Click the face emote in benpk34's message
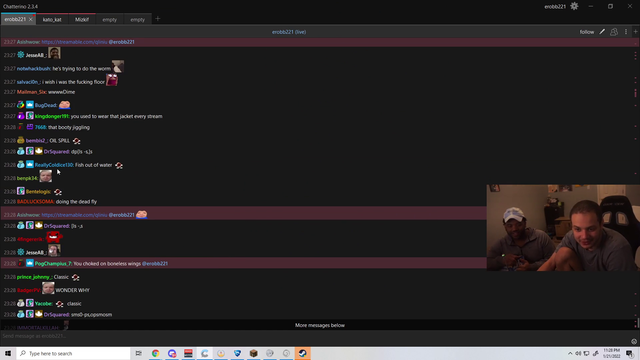 point(45,176)
